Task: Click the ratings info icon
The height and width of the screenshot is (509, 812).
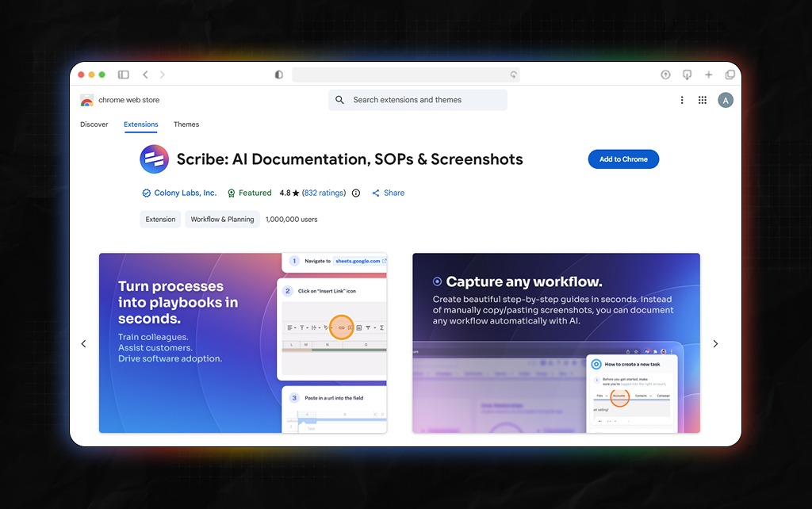Action: (356, 193)
